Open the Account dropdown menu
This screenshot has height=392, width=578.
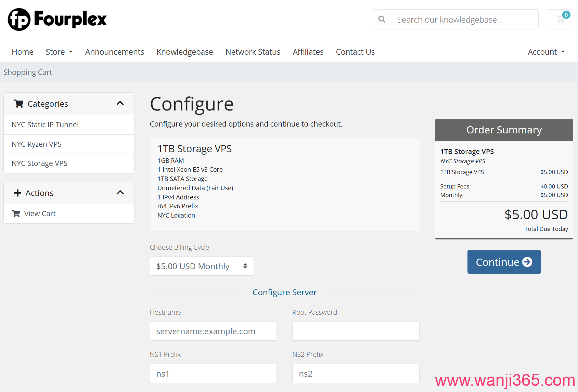point(546,52)
